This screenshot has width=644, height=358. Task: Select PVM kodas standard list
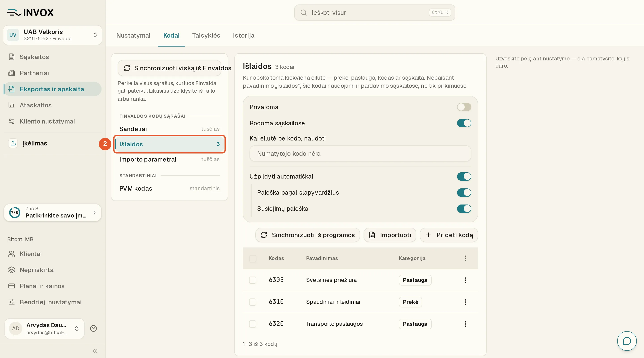[x=169, y=188]
